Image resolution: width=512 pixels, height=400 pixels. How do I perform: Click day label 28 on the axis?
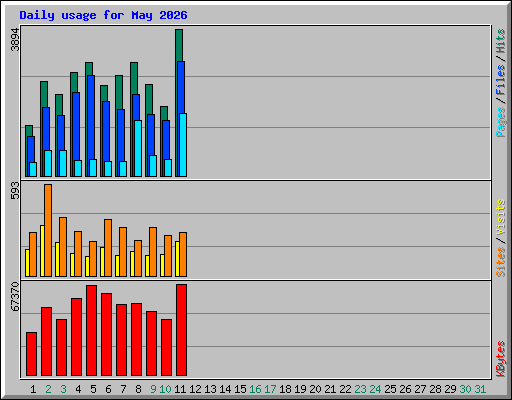435,389
